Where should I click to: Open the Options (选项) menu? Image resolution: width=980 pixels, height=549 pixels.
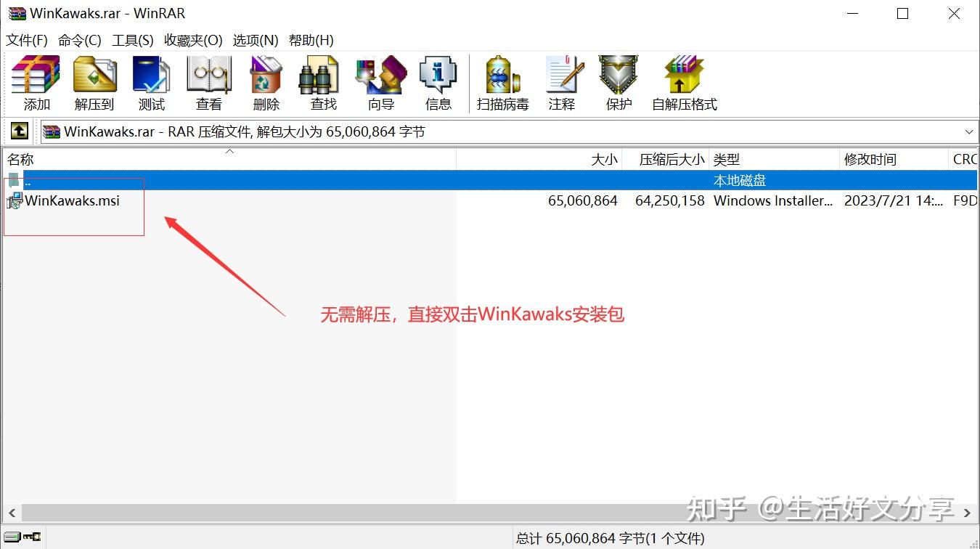256,40
